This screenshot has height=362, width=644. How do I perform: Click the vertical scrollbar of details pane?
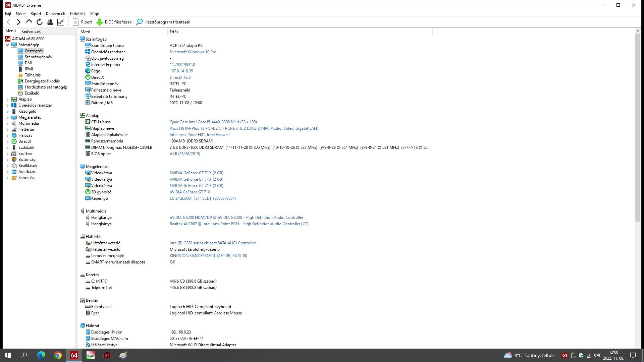pos(638,127)
